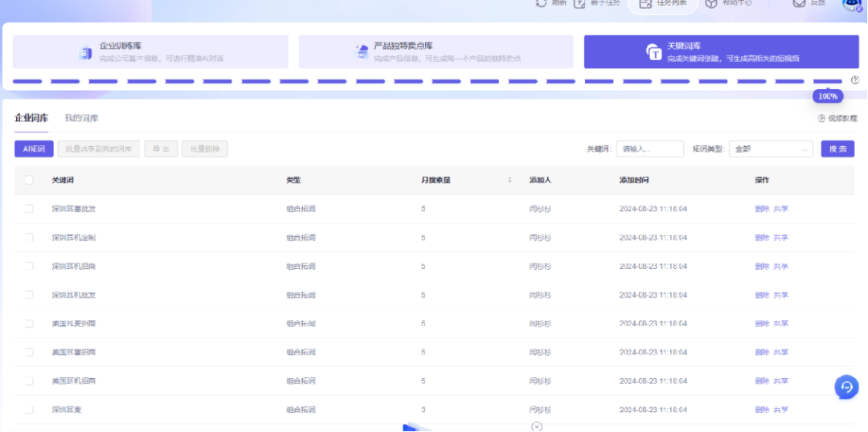Switch to the 我的词库 tab

(81, 118)
